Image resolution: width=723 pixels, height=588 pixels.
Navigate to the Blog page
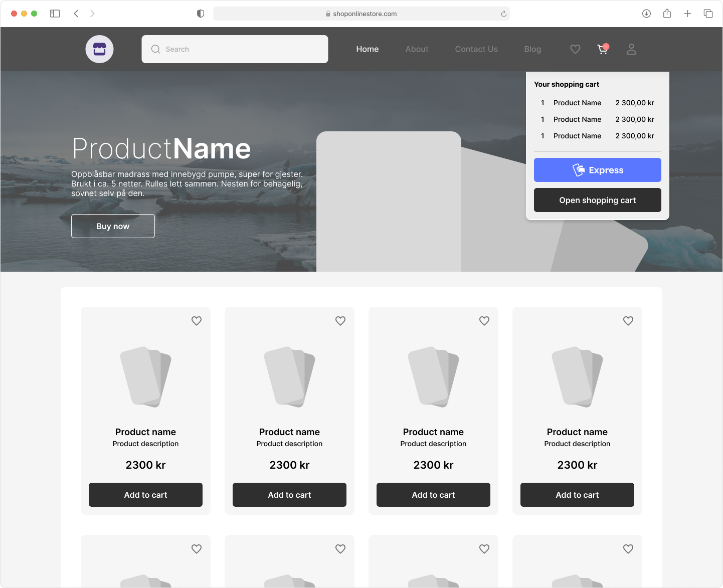click(532, 49)
